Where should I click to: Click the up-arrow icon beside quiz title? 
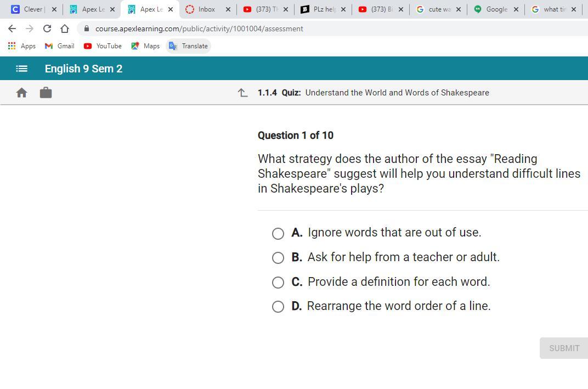click(x=243, y=93)
